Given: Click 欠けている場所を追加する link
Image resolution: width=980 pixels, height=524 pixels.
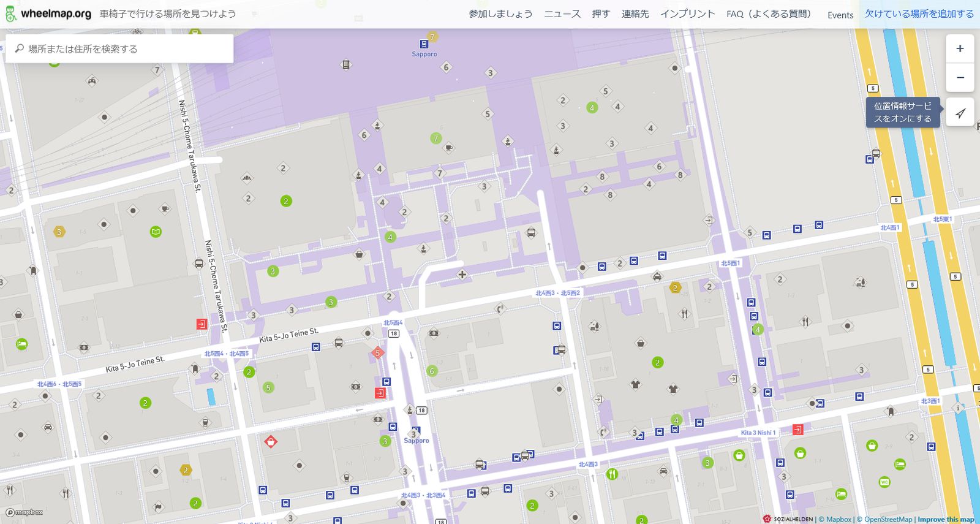Looking at the screenshot, I should (919, 13).
